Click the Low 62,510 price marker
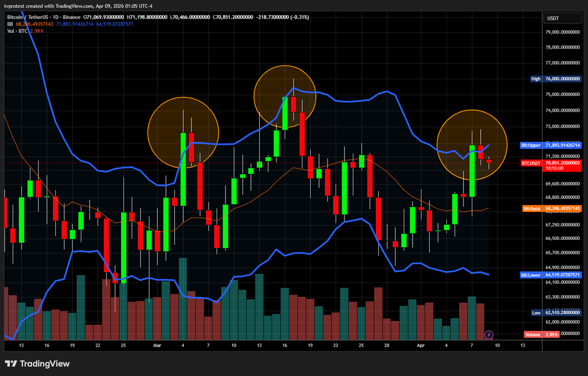Screen dimensions: 588x376 click(x=556, y=312)
